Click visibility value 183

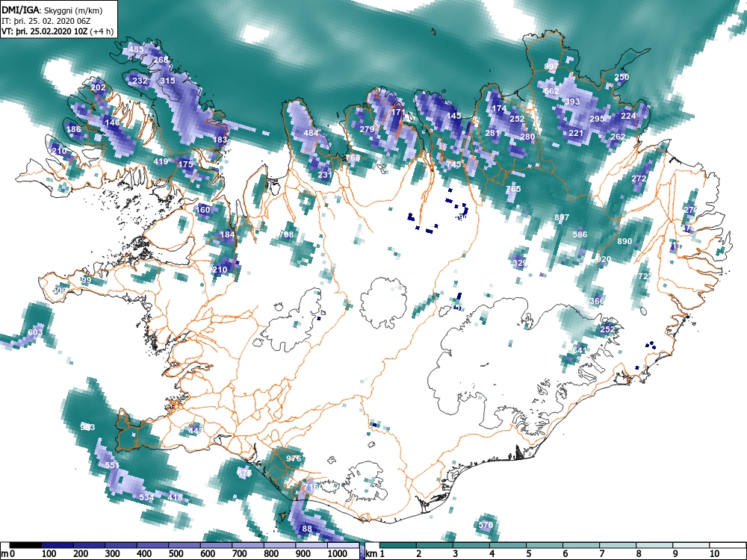point(220,140)
